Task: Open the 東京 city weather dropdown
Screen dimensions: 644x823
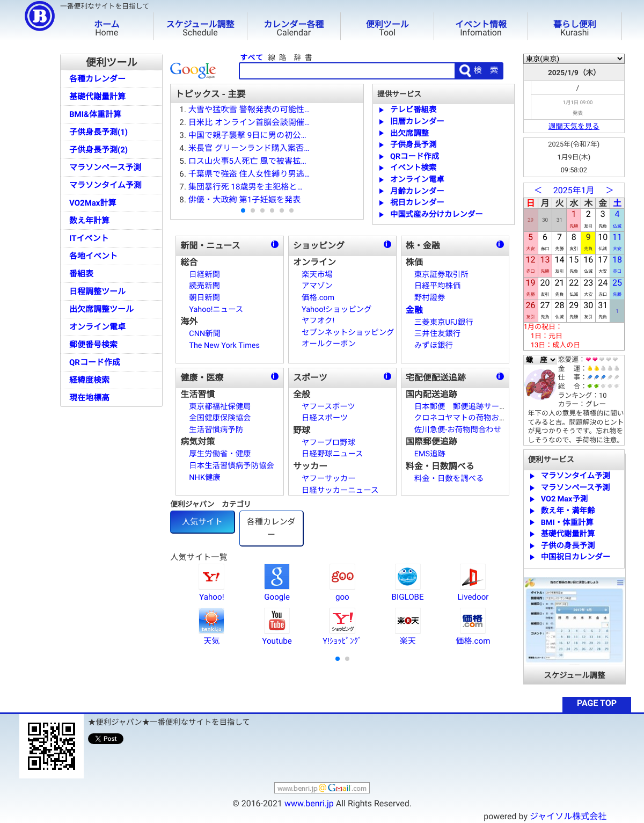Action: (574, 59)
